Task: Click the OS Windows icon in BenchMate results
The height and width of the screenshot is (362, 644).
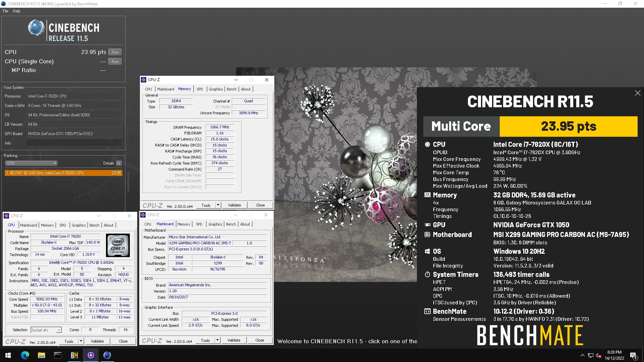Action: coord(427,251)
